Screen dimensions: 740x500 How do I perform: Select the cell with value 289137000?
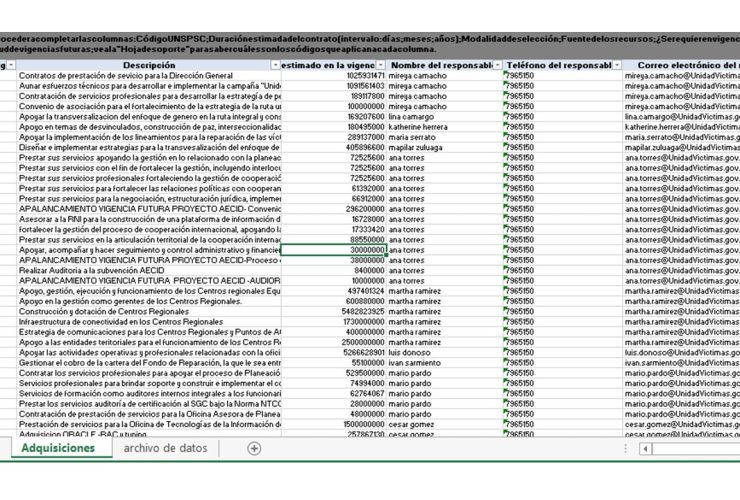[x=334, y=137]
